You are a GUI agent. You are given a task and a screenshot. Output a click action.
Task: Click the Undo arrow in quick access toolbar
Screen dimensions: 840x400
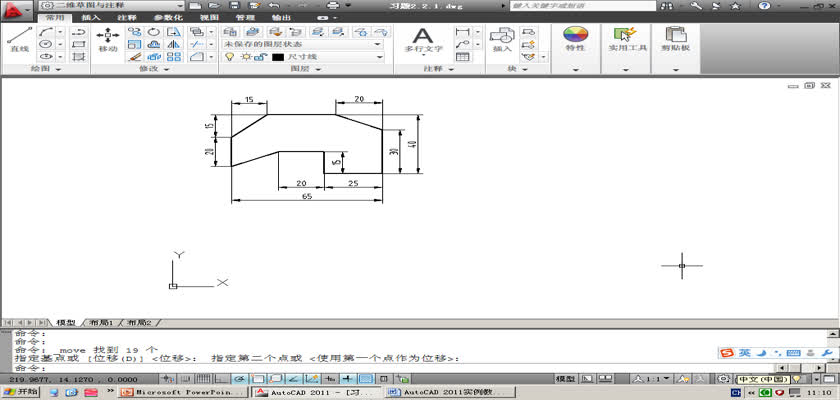click(274, 5)
